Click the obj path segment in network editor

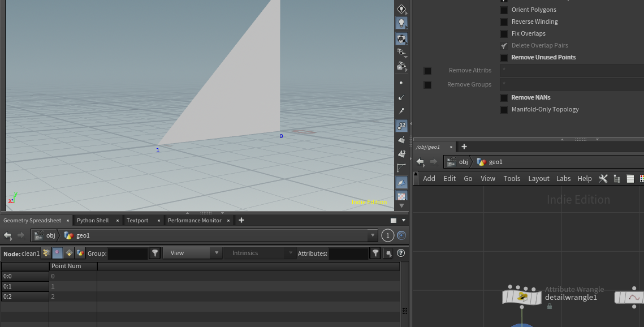[463, 162]
